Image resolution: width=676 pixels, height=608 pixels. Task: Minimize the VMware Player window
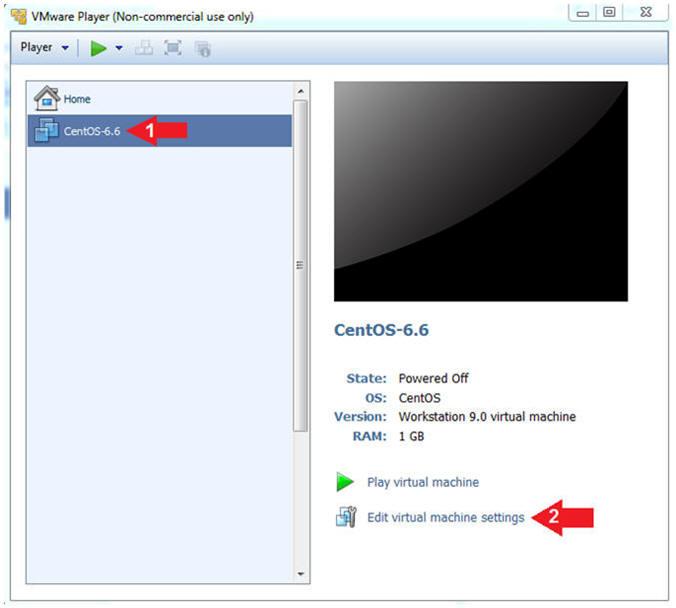582,13
